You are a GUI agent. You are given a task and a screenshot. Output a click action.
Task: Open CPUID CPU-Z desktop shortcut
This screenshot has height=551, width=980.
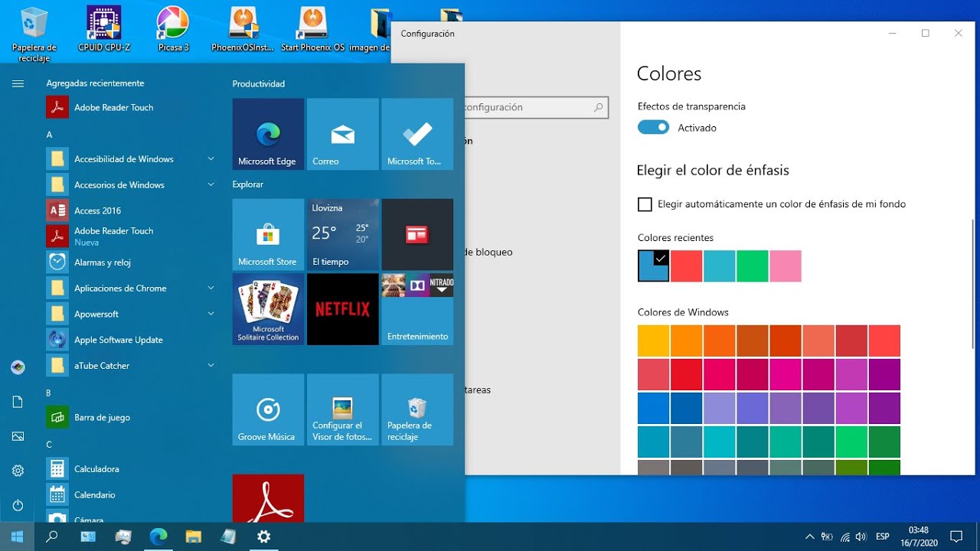pyautogui.click(x=104, y=28)
